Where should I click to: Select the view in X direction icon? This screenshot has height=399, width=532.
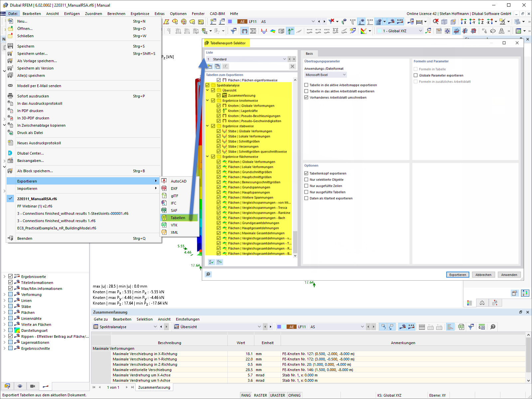(x=464, y=21)
